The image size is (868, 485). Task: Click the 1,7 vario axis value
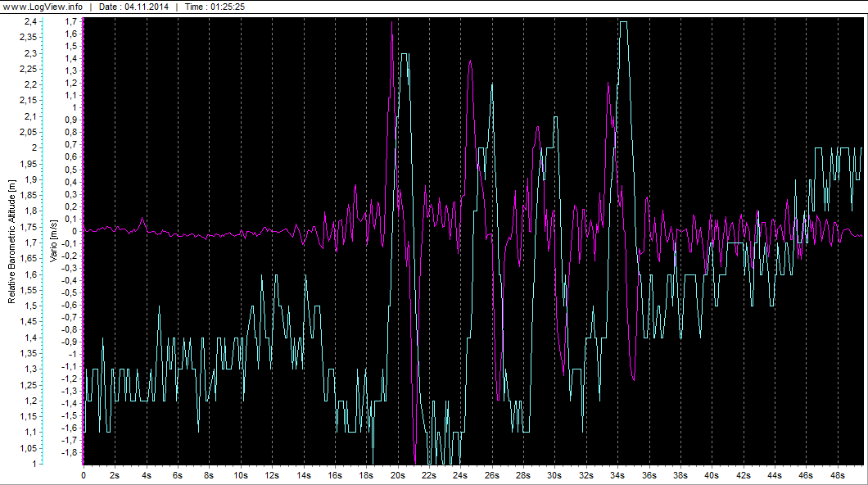tap(71, 21)
